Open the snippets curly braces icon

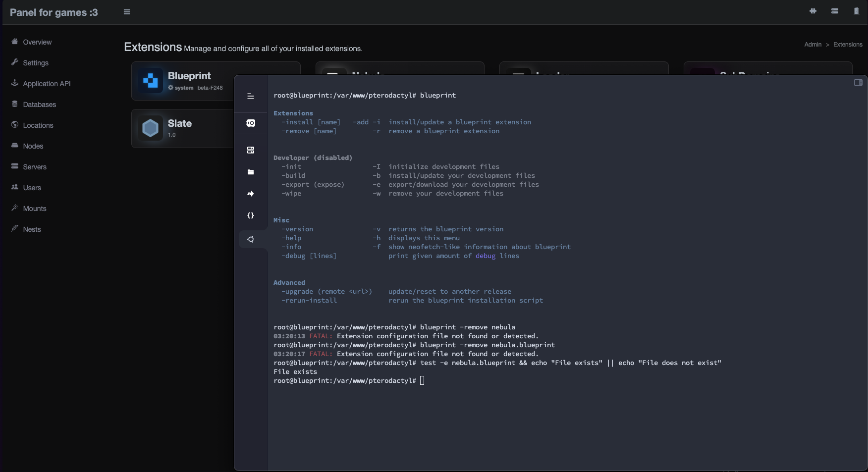tap(251, 215)
